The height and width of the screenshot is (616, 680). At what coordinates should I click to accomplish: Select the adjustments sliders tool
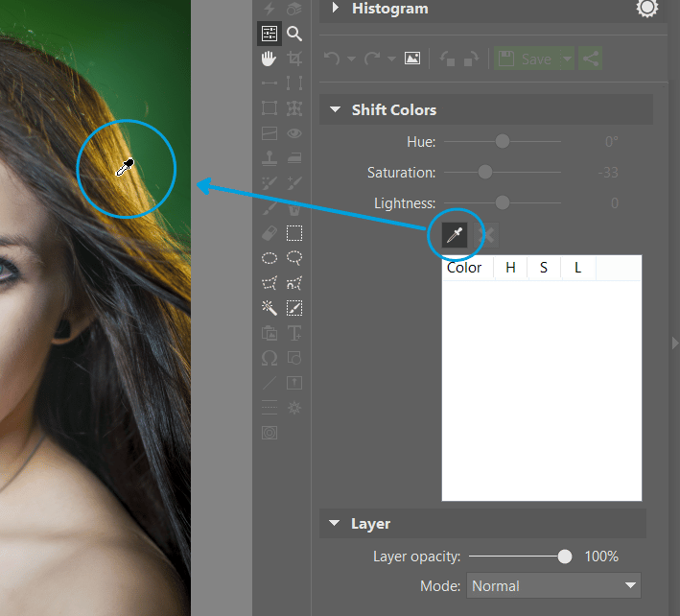pos(270,34)
